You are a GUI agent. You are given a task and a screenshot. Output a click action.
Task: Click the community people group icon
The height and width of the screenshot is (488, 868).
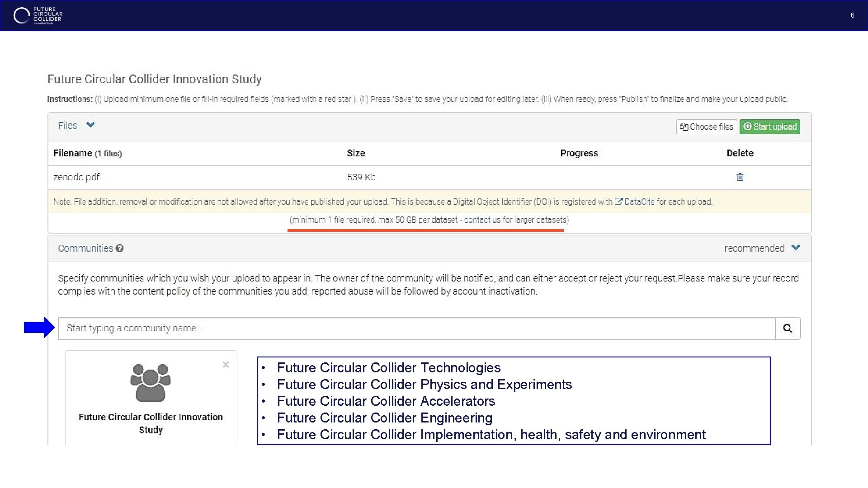(151, 383)
